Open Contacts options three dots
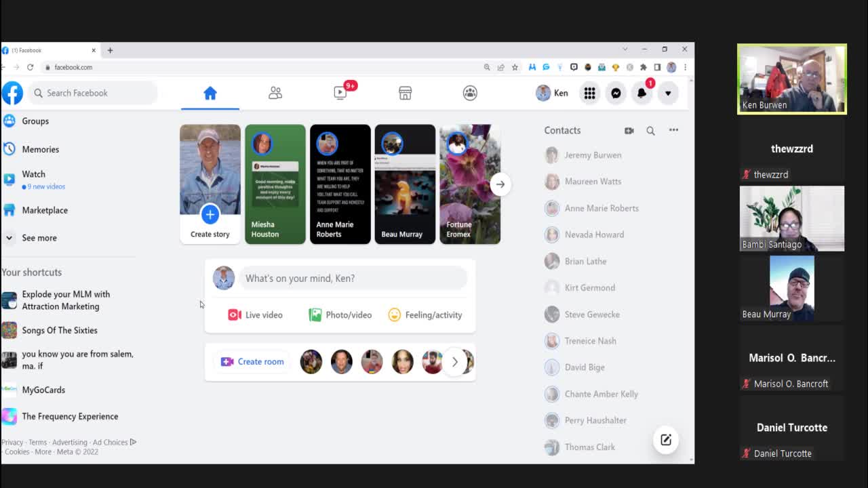The image size is (868, 488). 673,130
